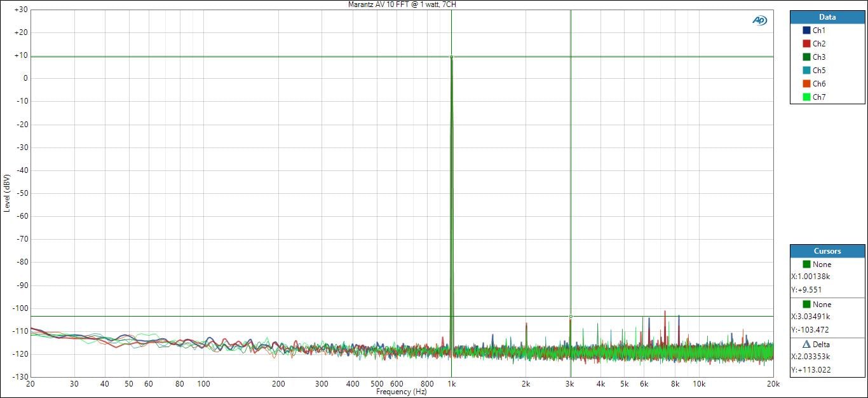868x398 pixels.
Task: Toggle the Ch5 trace via its legend label
Action: (x=819, y=71)
